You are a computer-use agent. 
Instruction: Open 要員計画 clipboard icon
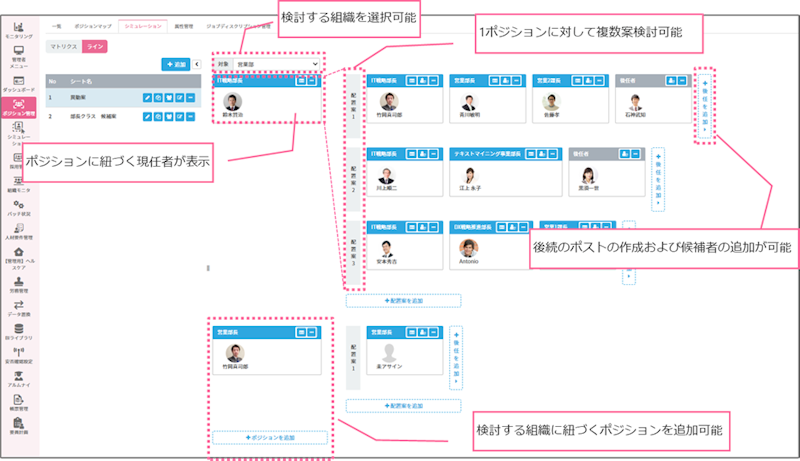[x=18, y=426]
